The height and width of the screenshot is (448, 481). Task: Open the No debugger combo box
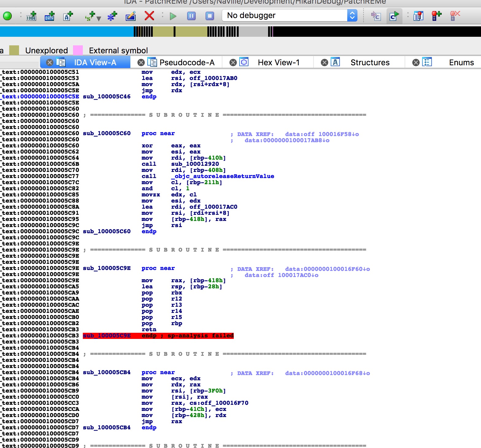pos(289,15)
